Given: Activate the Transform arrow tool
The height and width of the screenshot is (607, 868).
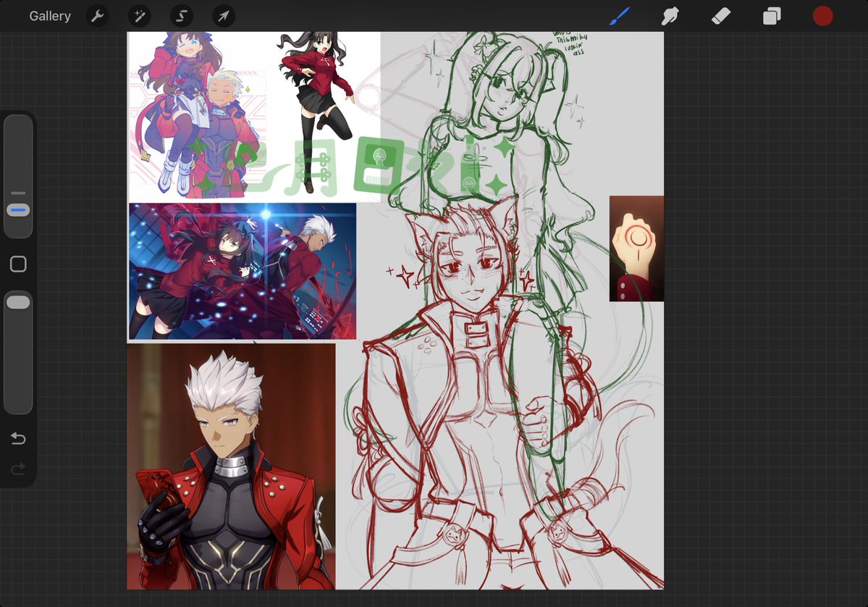Looking at the screenshot, I should pyautogui.click(x=224, y=16).
